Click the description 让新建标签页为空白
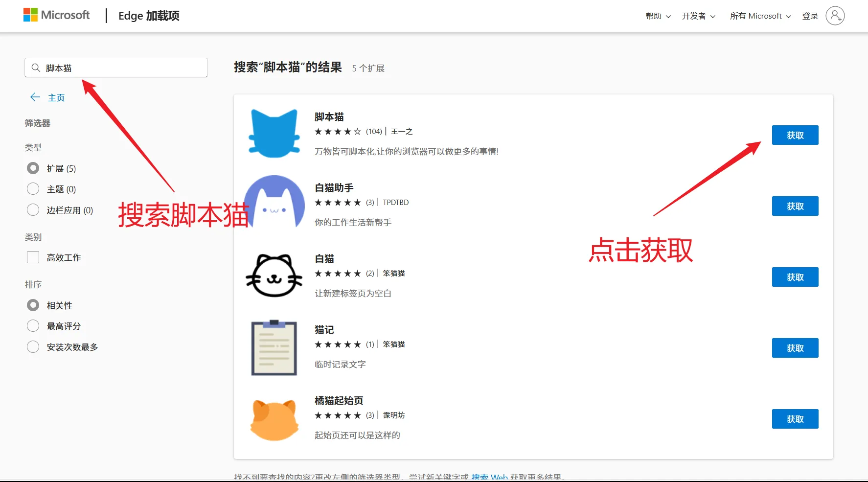The image size is (868, 482). point(353,293)
